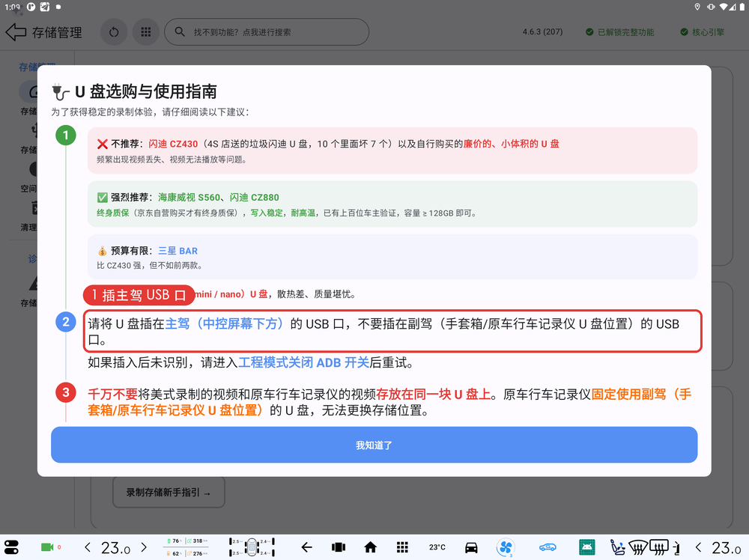
Task: Tap the red cross next to 不推荐
Action: point(102,144)
